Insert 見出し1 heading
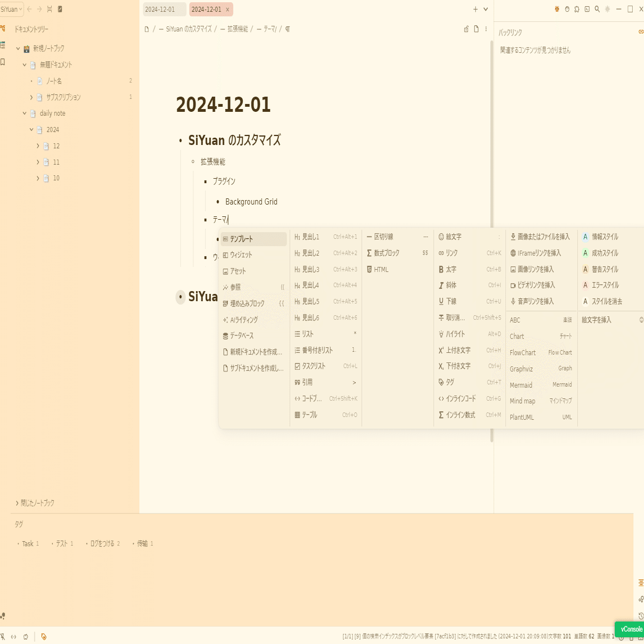Image resolution: width=644 pixels, height=644 pixels. [326, 237]
